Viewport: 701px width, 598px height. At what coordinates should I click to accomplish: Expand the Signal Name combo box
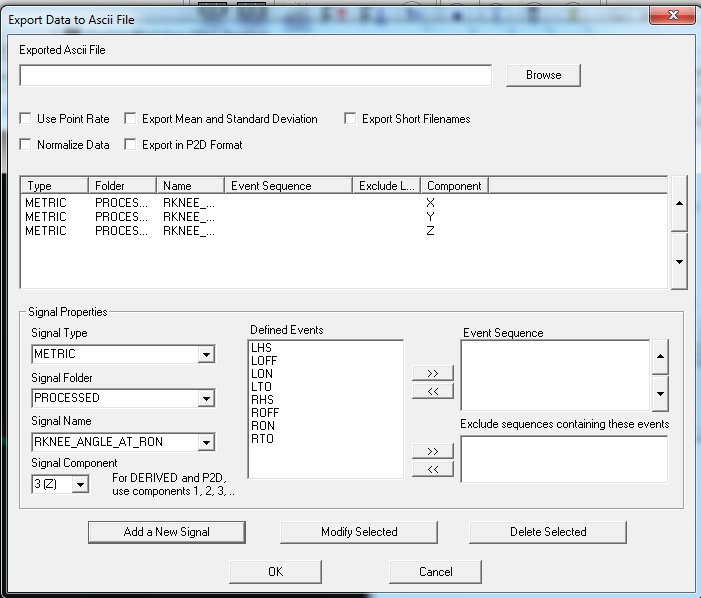click(x=206, y=442)
